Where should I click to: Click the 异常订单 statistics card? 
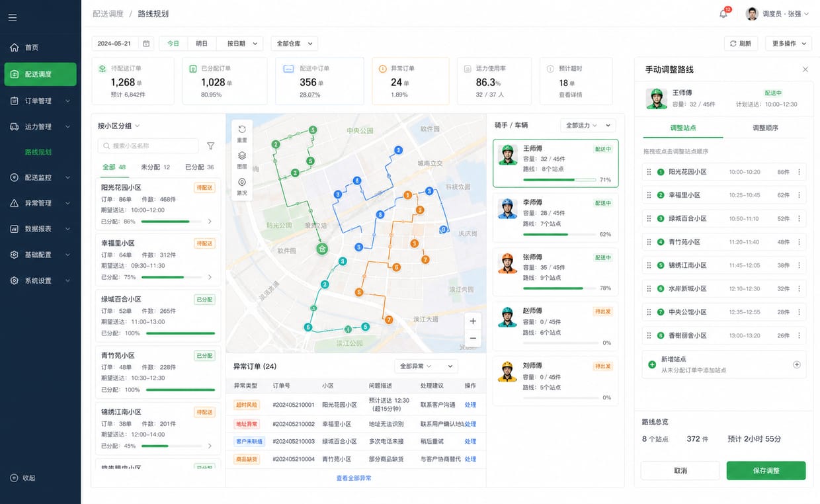[x=410, y=81]
